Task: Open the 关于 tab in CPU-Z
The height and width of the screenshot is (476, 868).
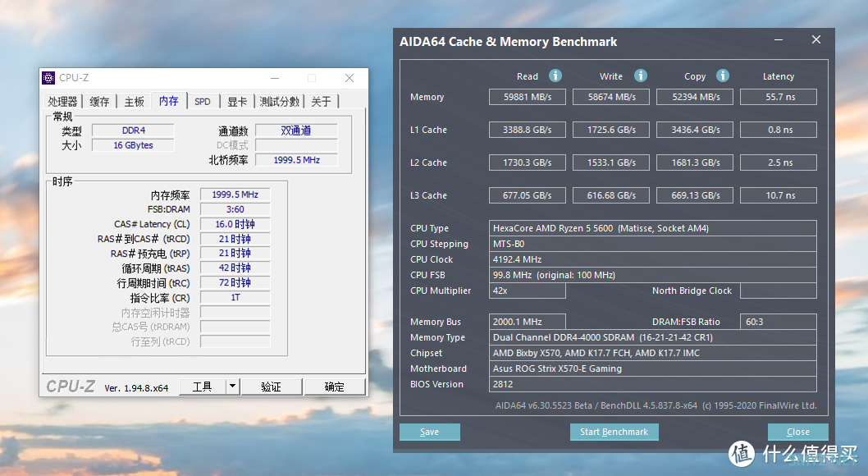Action: 321,101
